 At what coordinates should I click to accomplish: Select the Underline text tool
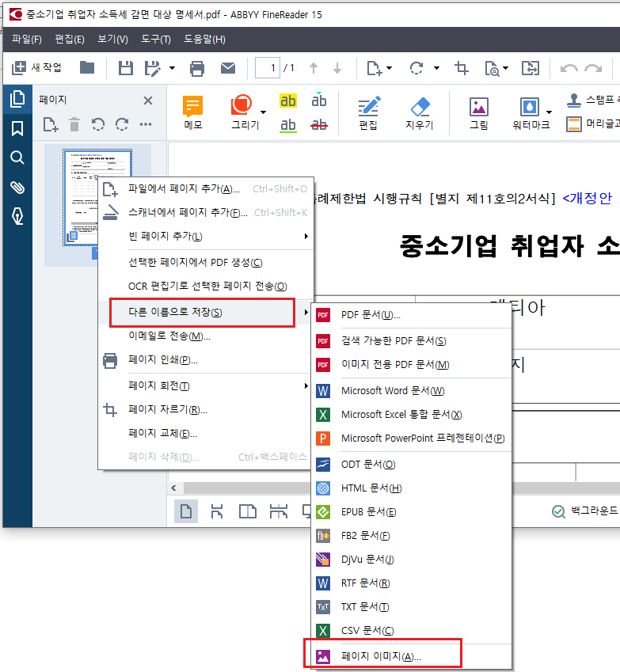[x=287, y=125]
